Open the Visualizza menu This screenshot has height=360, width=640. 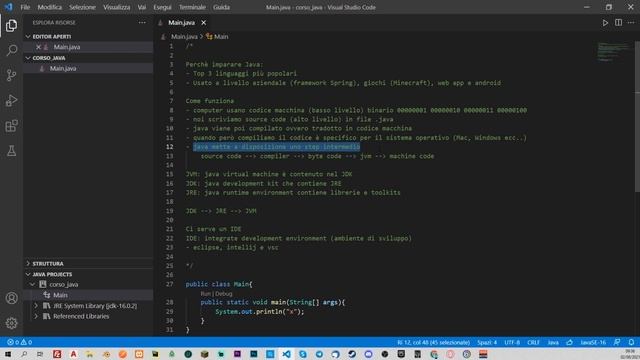pos(116,7)
